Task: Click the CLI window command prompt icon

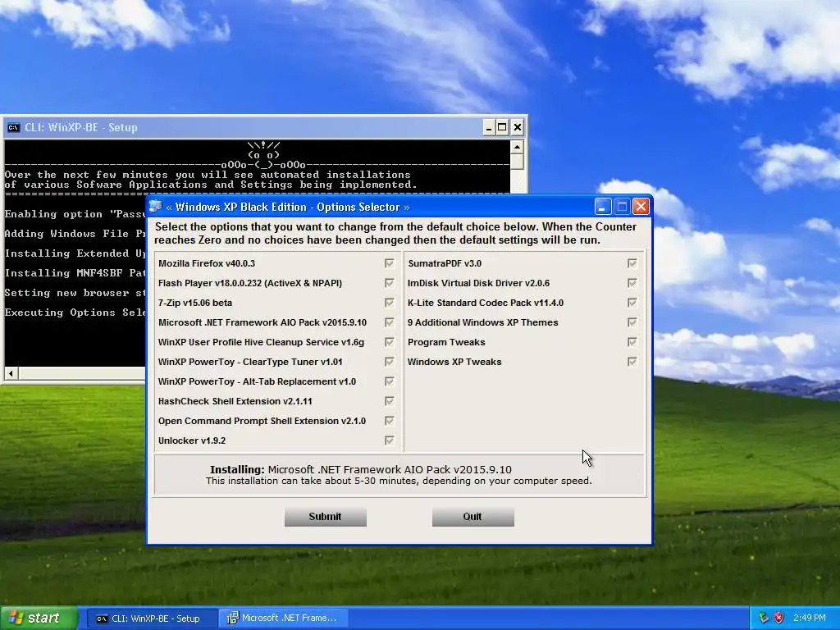Action: click(13, 127)
